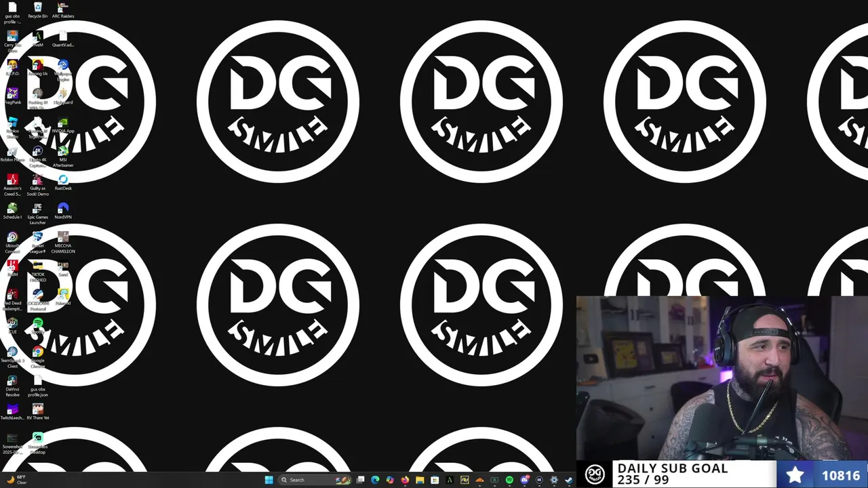The height and width of the screenshot is (488, 868).
Task: Select the NVIDIA App desktop icon
Action: point(63,125)
